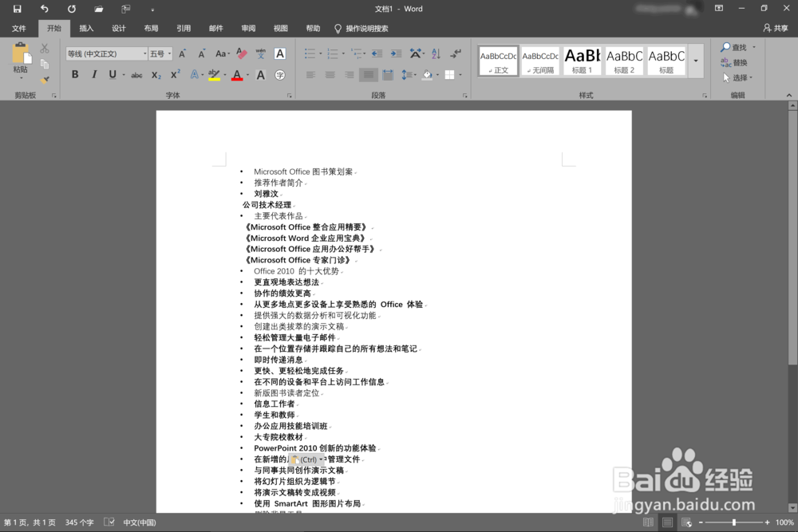This screenshot has height=532, width=798.
Task: Apply red font color
Action: pos(237,75)
